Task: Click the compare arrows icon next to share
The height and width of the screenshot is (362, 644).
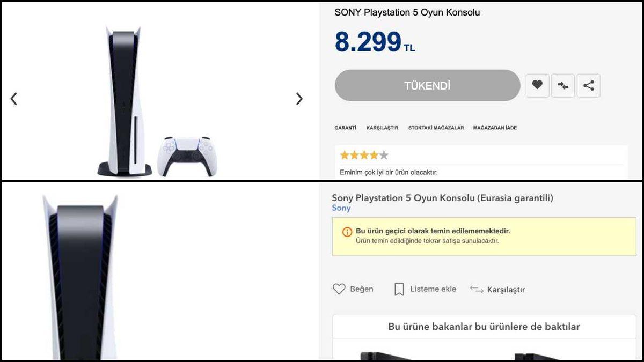Action: (563, 85)
